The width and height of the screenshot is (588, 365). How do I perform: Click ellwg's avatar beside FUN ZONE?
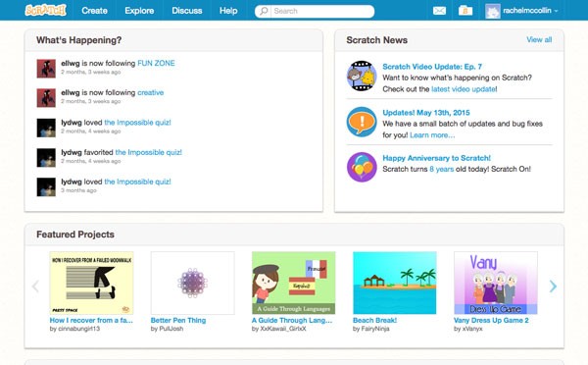tap(46, 69)
